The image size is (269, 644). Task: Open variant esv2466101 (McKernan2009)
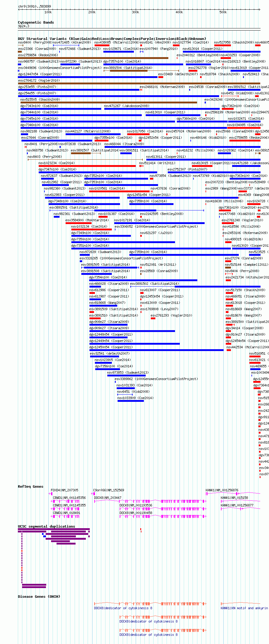tap(162, 87)
